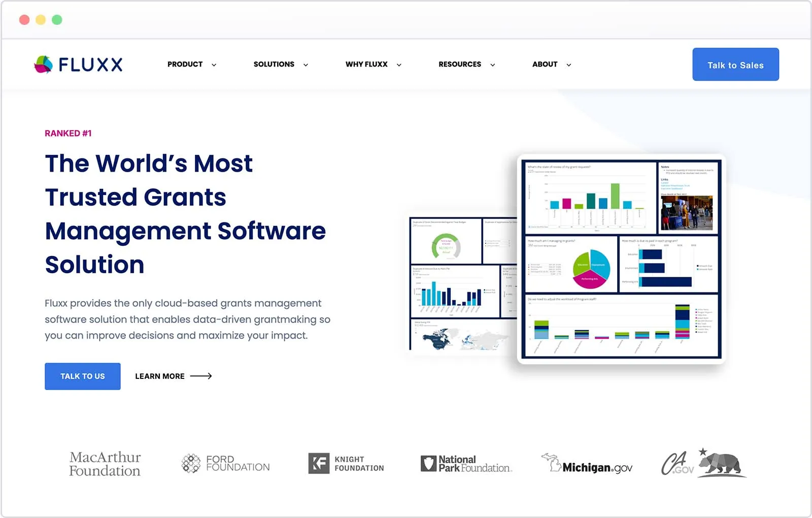
Task: Click the Michigan.gov logo
Action: (x=586, y=463)
